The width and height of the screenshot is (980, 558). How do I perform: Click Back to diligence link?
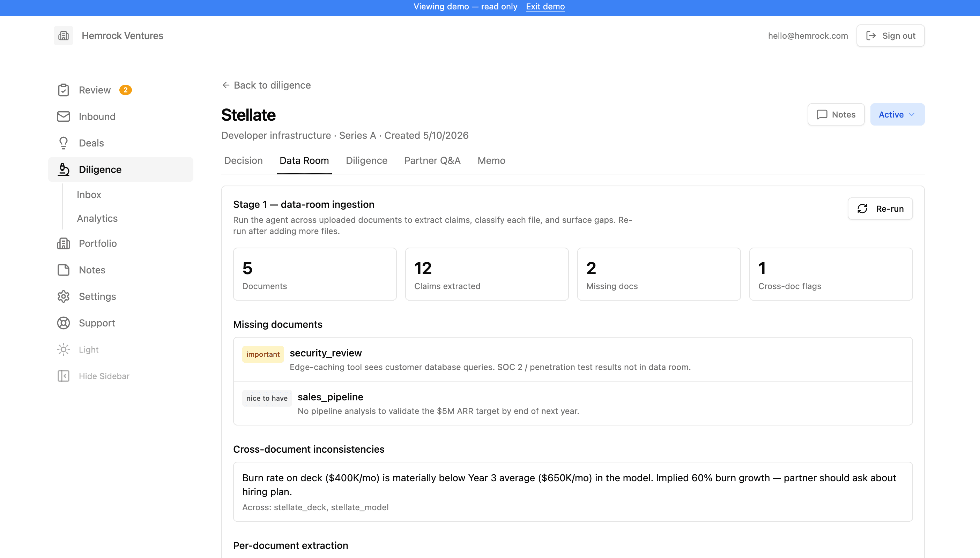point(267,85)
